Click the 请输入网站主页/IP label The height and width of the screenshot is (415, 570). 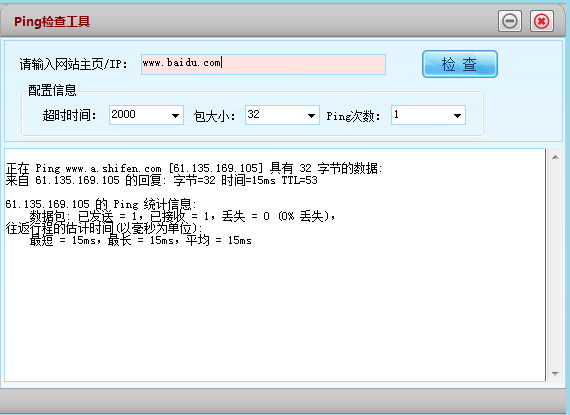pyautogui.click(x=73, y=64)
